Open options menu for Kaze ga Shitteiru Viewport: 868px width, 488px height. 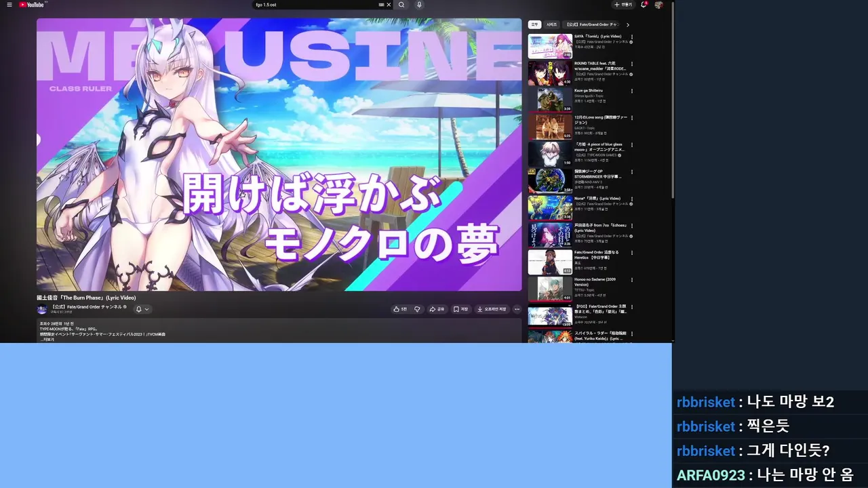pos(631,91)
